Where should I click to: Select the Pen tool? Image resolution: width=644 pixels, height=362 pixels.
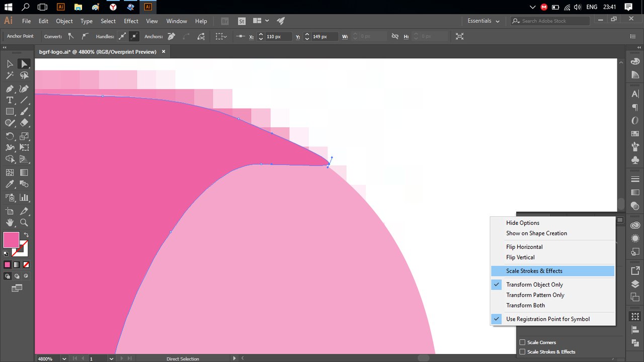(10, 88)
